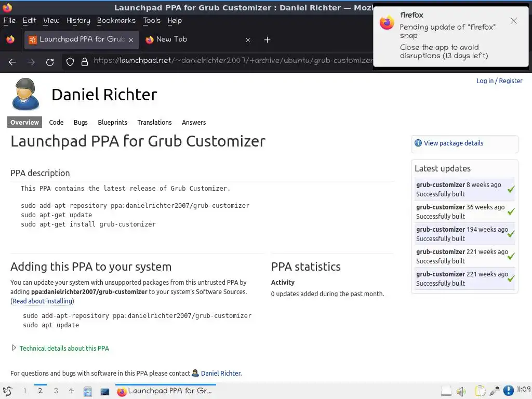Screen dimensions: 532x399
Task: Click the Daniel Richter page heading
Action: pos(104,95)
